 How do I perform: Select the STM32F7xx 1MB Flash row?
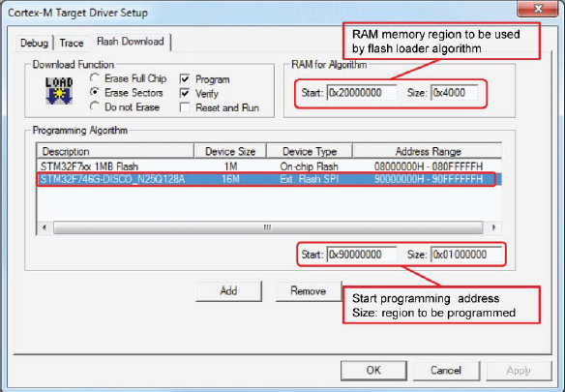(269, 166)
